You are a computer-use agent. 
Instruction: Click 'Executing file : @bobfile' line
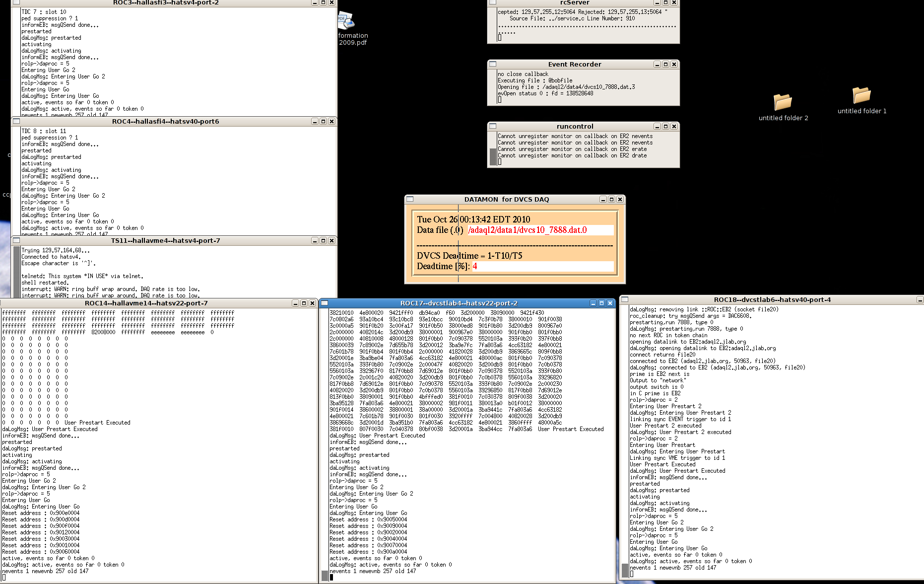535,80
